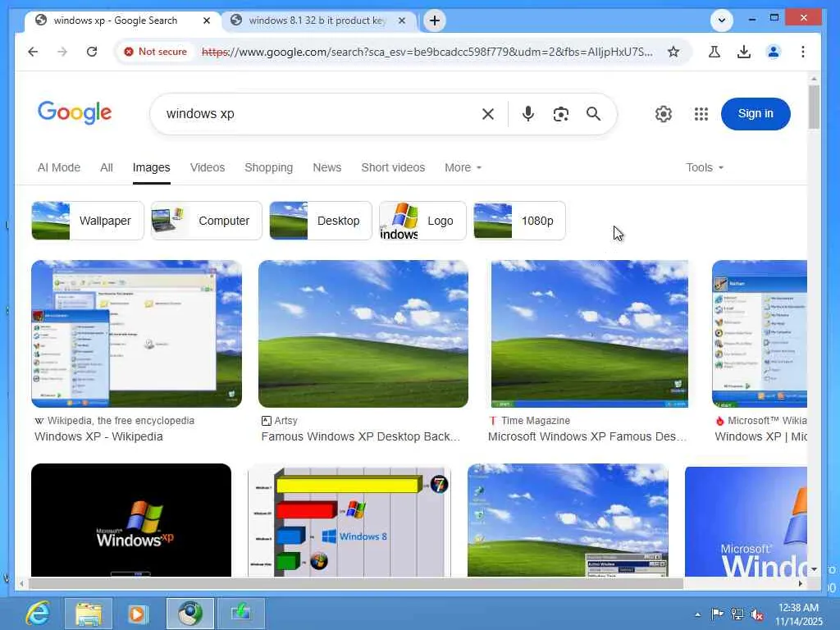Switch to the windows 8.1 product key tab

[x=319, y=21]
